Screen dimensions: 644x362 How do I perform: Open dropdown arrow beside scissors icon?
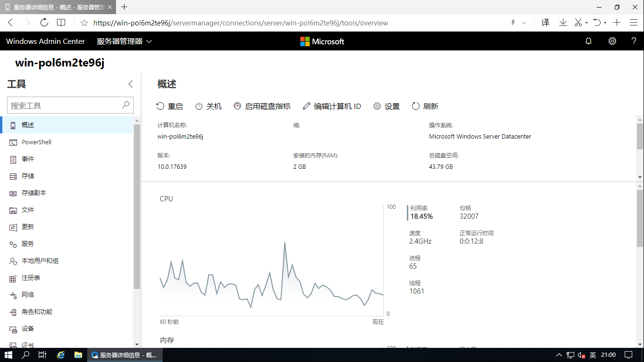tap(586, 23)
